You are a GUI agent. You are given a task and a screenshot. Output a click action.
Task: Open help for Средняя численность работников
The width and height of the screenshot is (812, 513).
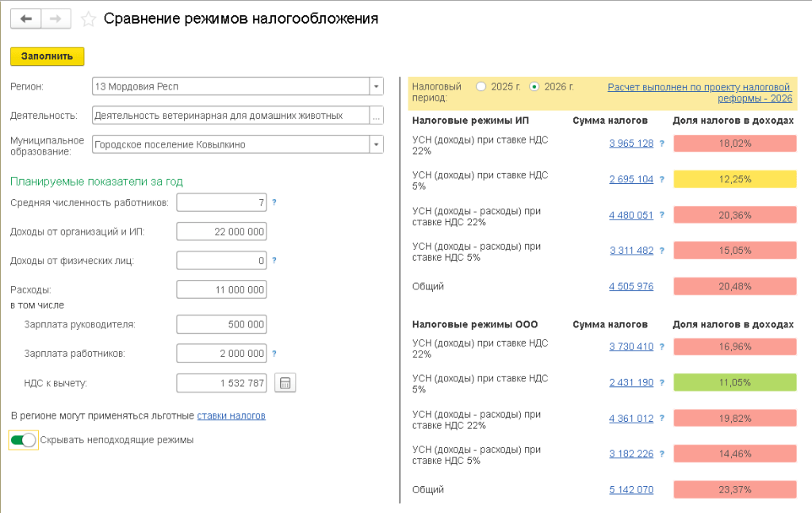click(274, 203)
